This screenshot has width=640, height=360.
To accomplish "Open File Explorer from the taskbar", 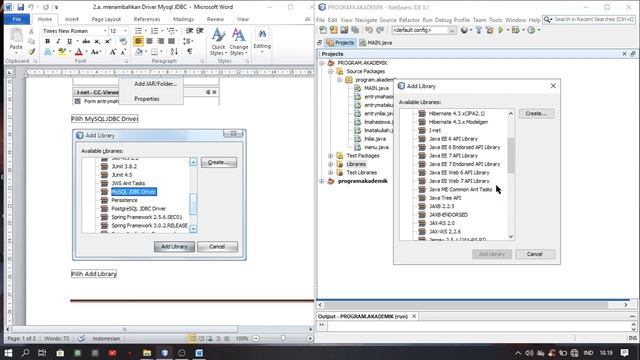I will (x=147, y=353).
